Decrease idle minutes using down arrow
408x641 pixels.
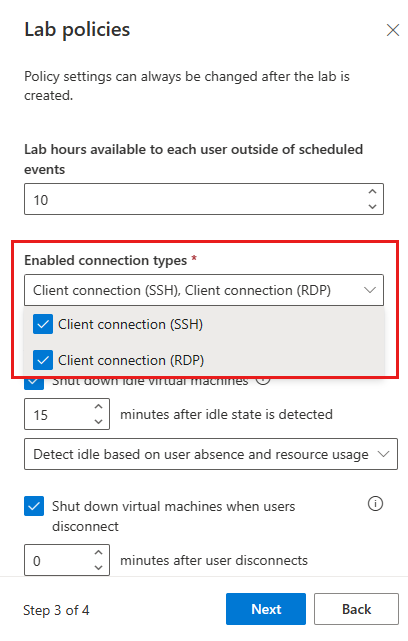coord(99,421)
